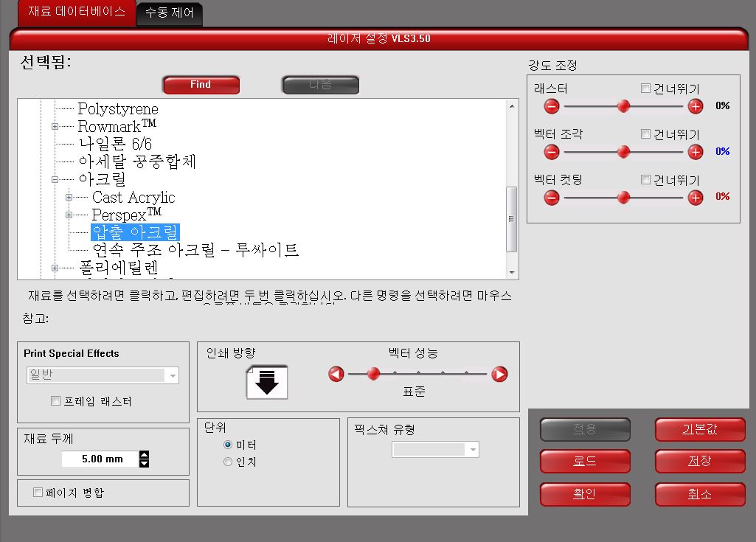This screenshot has height=542, width=756.
Task: Toggle 벡터 조각 건너뛰기 checkbox
Action: (x=645, y=133)
